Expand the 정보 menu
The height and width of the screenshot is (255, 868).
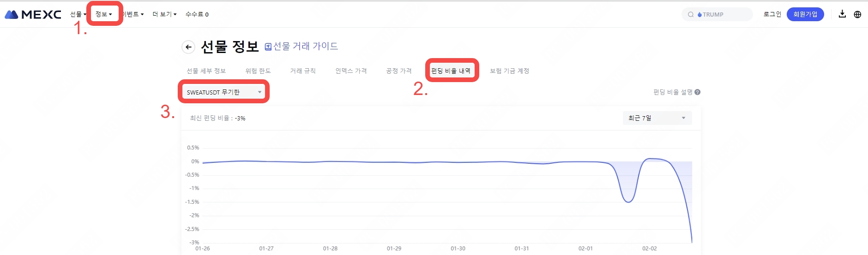point(103,14)
